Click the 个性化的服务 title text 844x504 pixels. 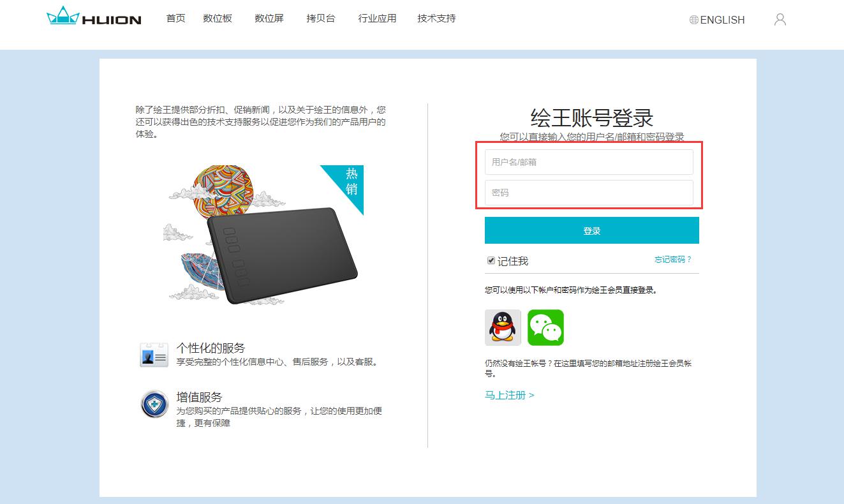tap(211, 348)
